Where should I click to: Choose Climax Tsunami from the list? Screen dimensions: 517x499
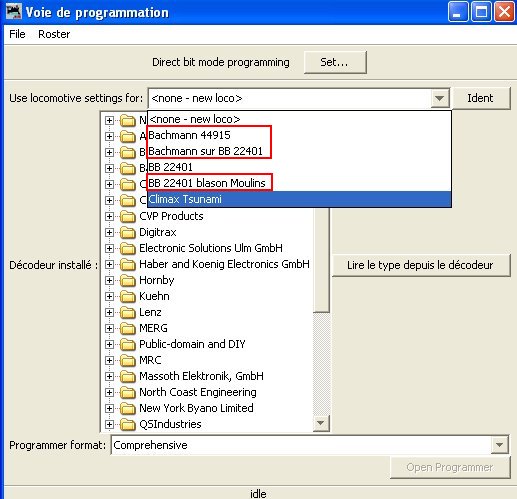(x=299, y=199)
